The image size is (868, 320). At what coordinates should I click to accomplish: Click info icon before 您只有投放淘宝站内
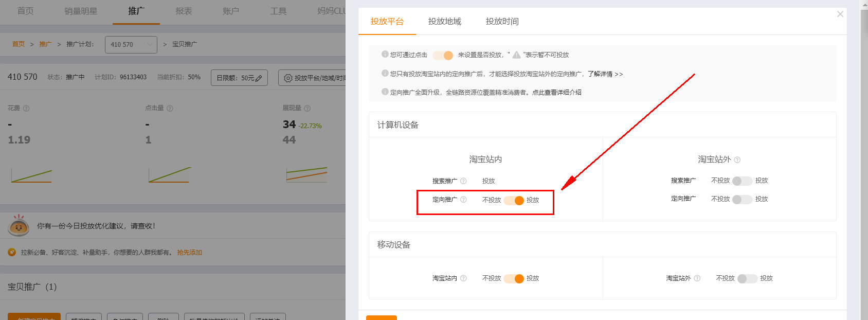[385, 73]
